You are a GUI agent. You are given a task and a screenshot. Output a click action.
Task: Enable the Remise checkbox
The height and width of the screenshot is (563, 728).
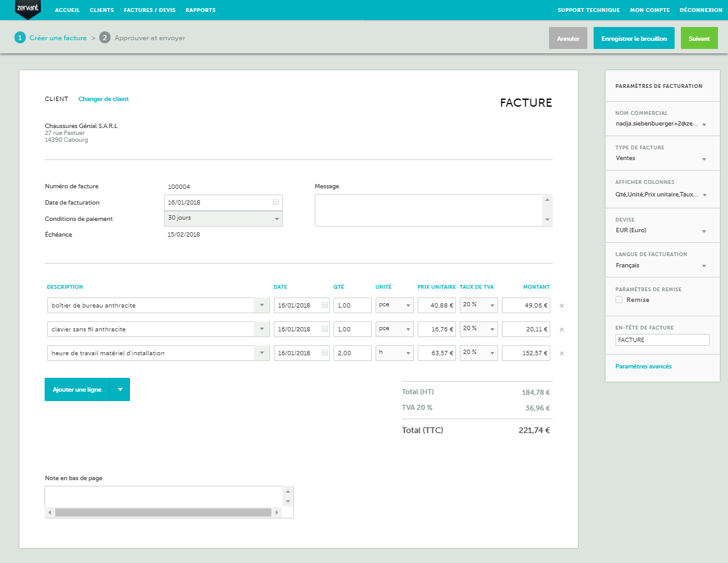point(619,300)
